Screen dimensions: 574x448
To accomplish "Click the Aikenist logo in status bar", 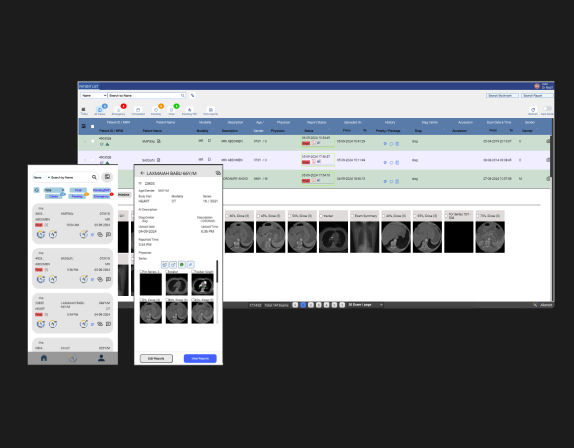I will click(535, 305).
